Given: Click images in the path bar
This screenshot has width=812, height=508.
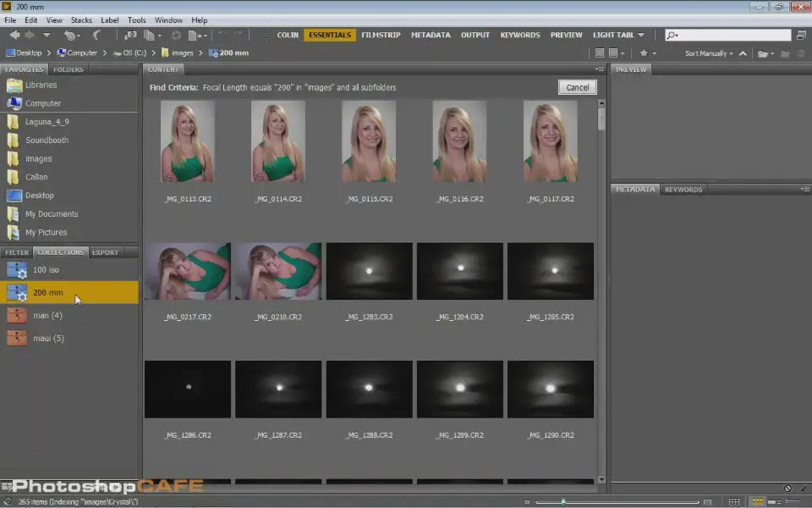Looking at the screenshot, I should pyautogui.click(x=177, y=52).
